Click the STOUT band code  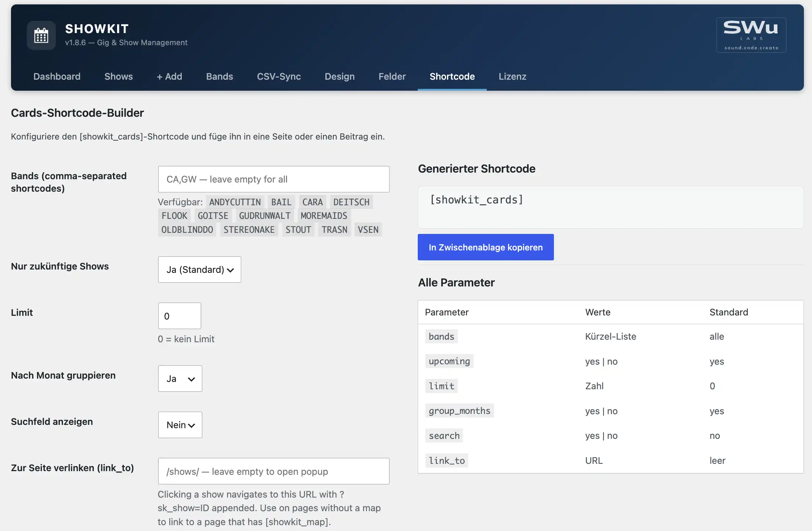click(x=298, y=230)
